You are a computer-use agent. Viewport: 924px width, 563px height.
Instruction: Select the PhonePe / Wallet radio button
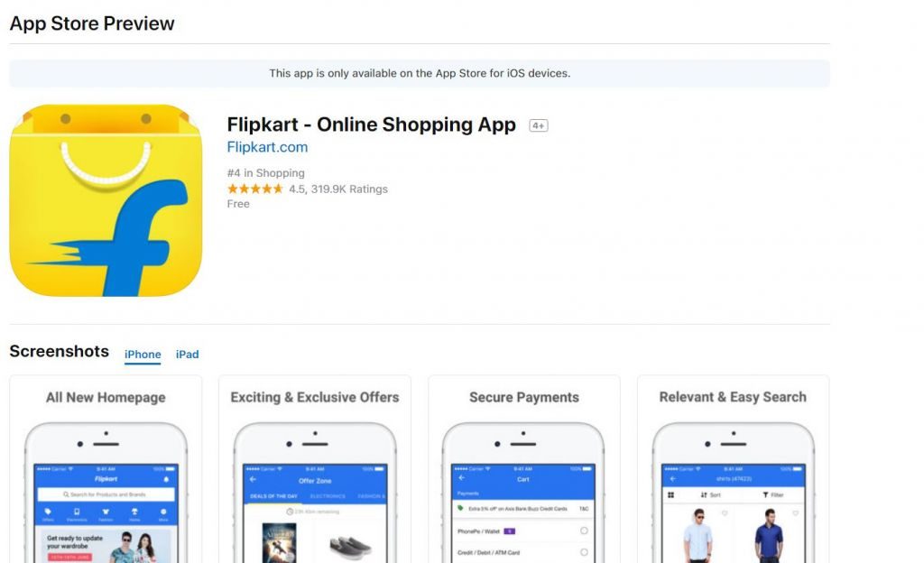584,531
